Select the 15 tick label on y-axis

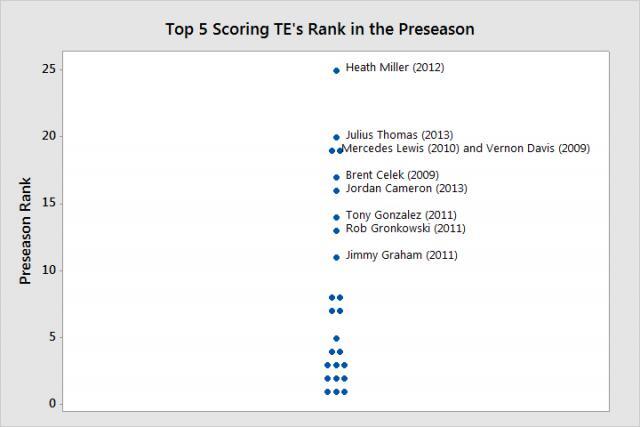[48, 203]
